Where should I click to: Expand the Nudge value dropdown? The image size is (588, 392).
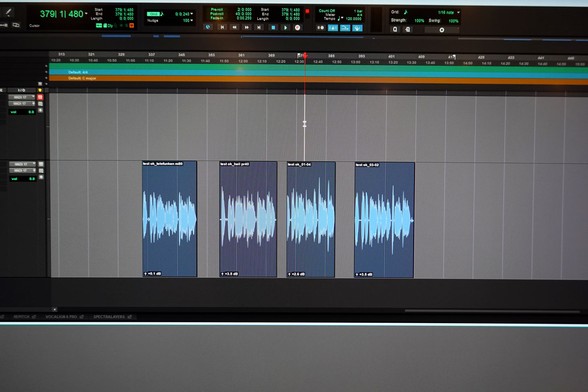[192, 20]
